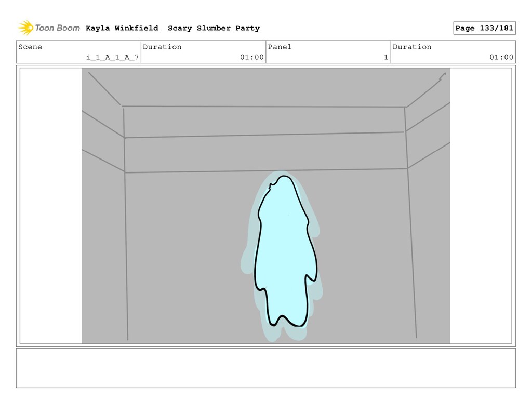Click panel duration value 01:00
532x412 pixels.
tap(501, 57)
